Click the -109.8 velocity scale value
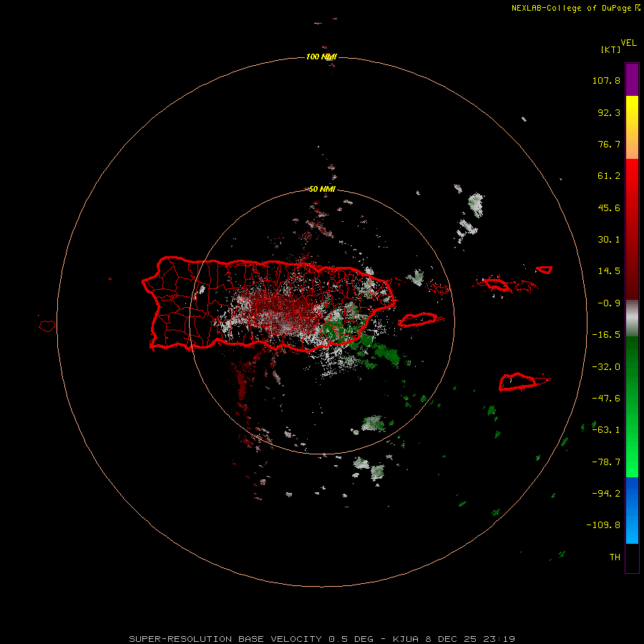The width and height of the screenshot is (644, 644). coord(603,525)
